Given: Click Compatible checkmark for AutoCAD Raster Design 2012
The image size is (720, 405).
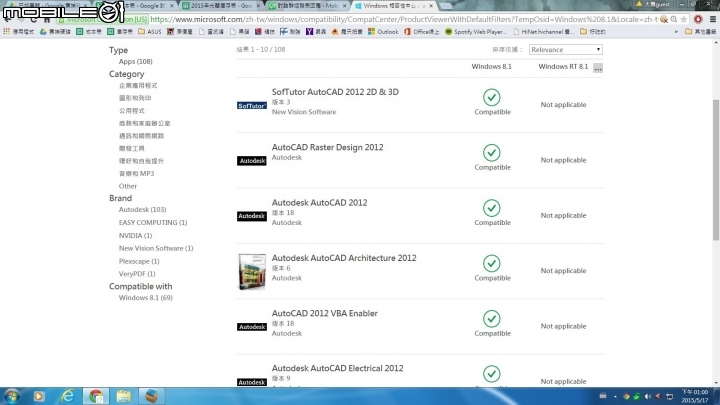Looking at the screenshot, I should click(492, 153).
